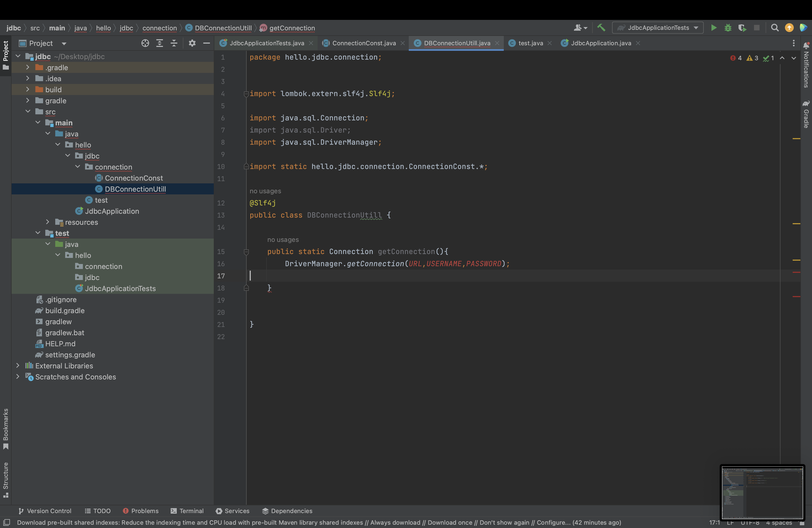812x528 pixels.
Task: Open the Project view mode dropdown
Action: 64,43
